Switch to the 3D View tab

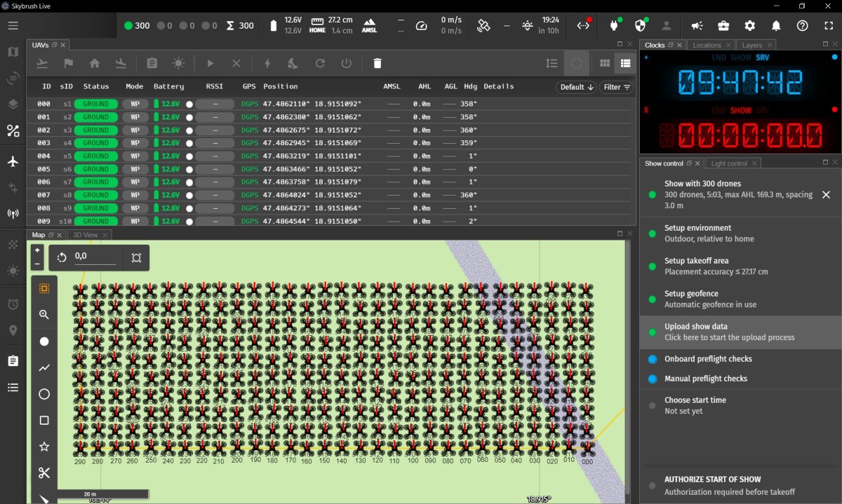point(87,235)
